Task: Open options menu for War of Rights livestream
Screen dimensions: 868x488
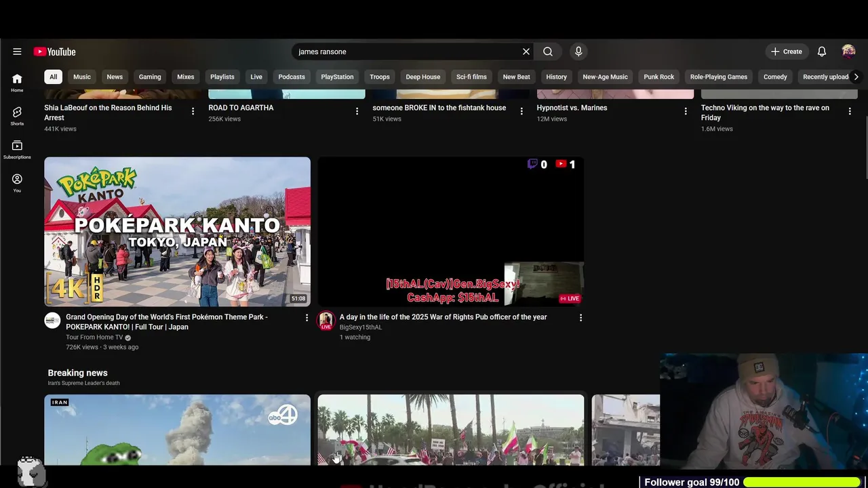Action: click(580, 318)
